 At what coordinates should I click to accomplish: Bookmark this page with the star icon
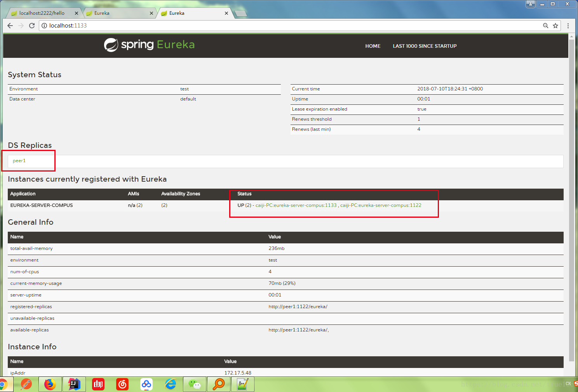[555, 26]
